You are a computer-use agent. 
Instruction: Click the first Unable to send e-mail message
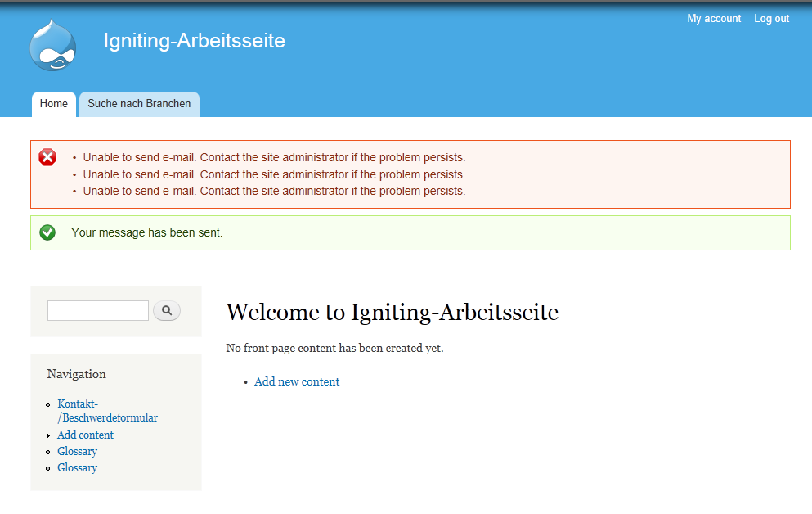[x=274, y=158]
